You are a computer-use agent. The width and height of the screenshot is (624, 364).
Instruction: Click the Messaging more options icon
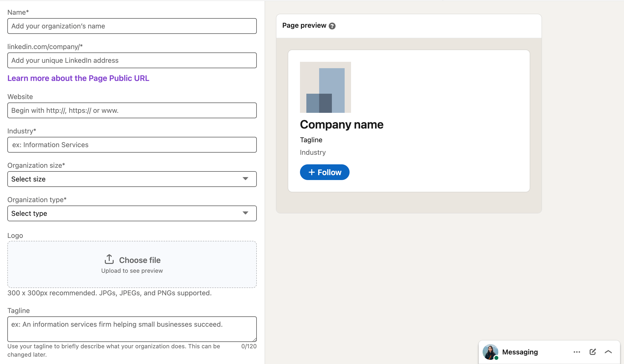pos(577,351)
